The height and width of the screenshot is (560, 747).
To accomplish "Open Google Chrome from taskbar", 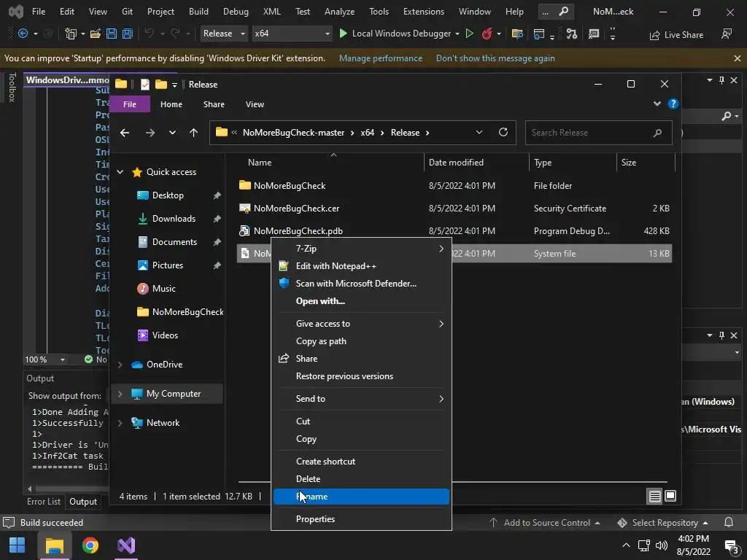I will tap(90, 545).
